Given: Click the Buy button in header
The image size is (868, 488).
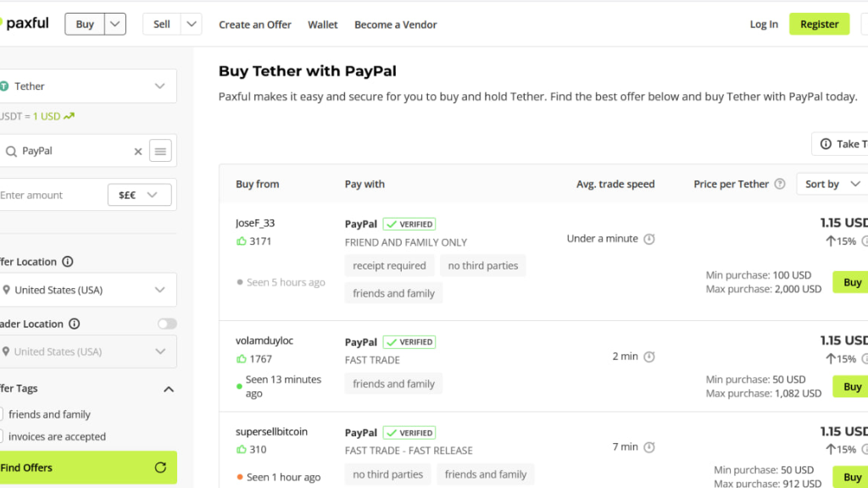Looking at the screenshot, I should point(85,24).
